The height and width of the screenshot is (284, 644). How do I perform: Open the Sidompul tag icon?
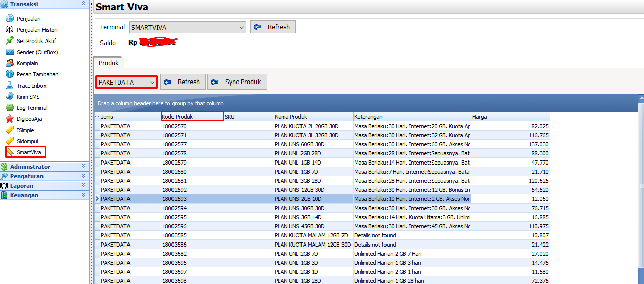(9, 141)
